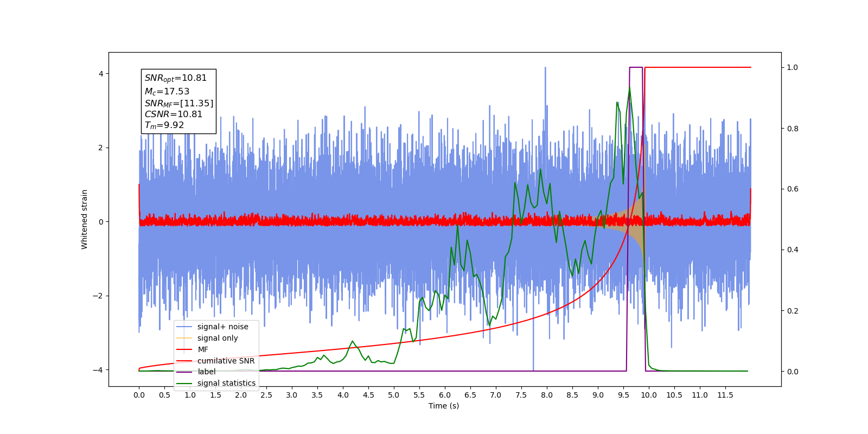This screenshot has height=434, width=868.
Task: Click the right y-axis tick label 1.0
Action: [793, 67]
